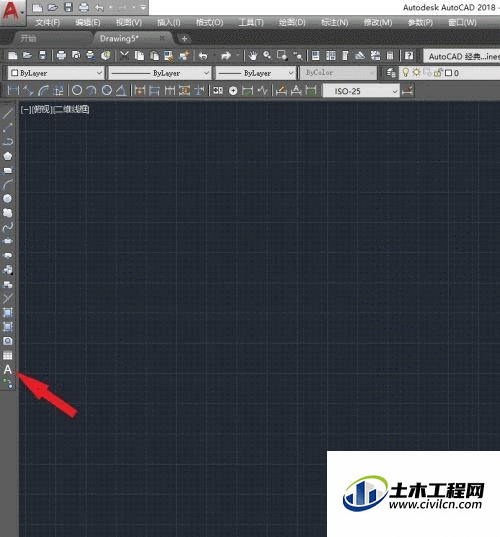Toggle layer 0 on/off light bulb
The height and width of the screenshot is (537, 500).
[405, 73]
